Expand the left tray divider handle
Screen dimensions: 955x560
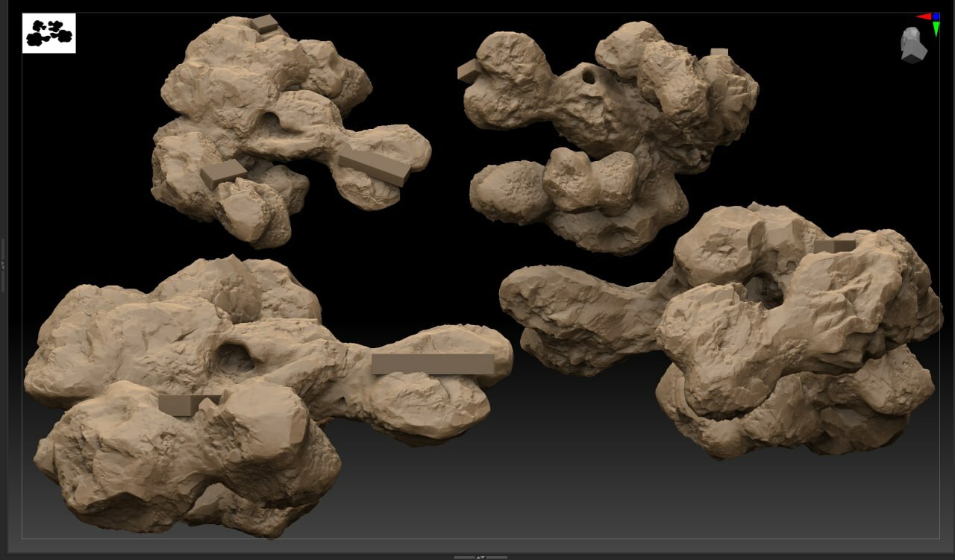[x=3, y=265]
